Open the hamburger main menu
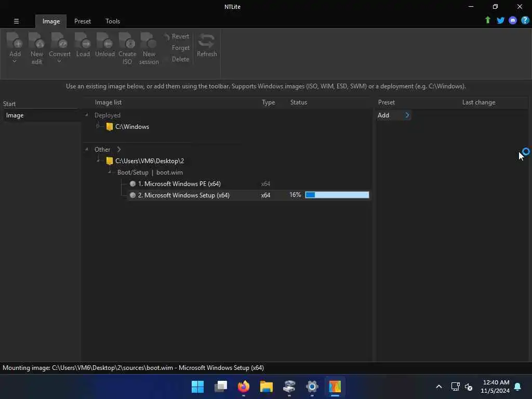This screenshot has width=532, height=399. [16, 21]
